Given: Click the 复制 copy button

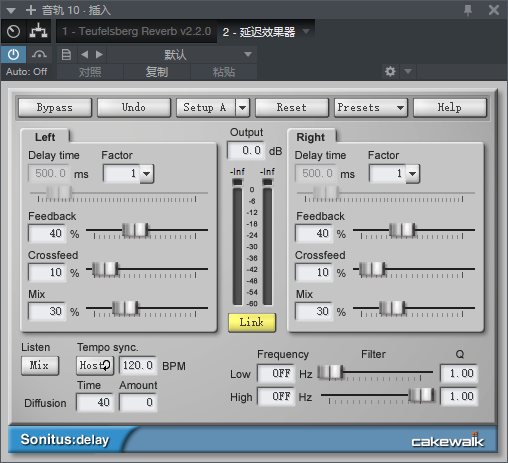Looking at the screenshot, I should [157, 72].
